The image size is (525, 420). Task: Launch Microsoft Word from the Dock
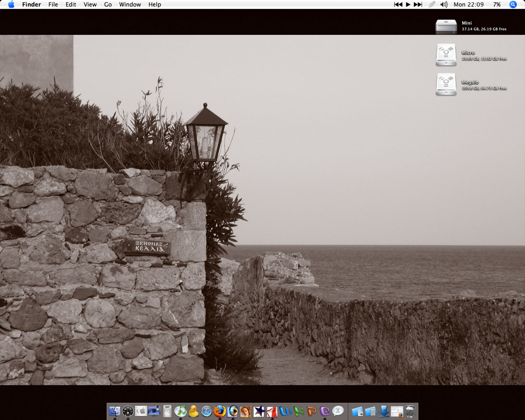coord(285,411)
